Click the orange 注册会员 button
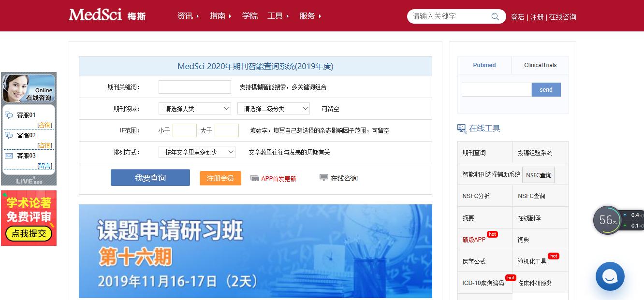The width and height of the screenshot is (644, 300). pos(220,178)
